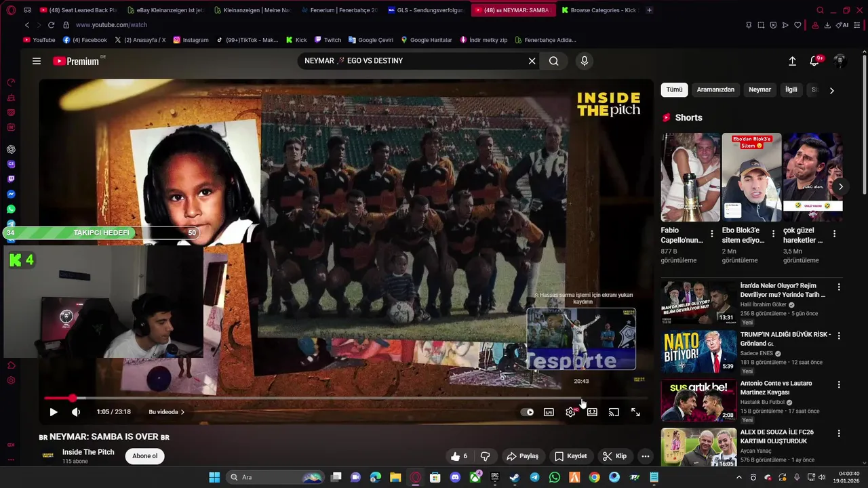The image size is (868, 488).
Task: Open Twitch icon in Opera sidebar
Action: (11, 179)
